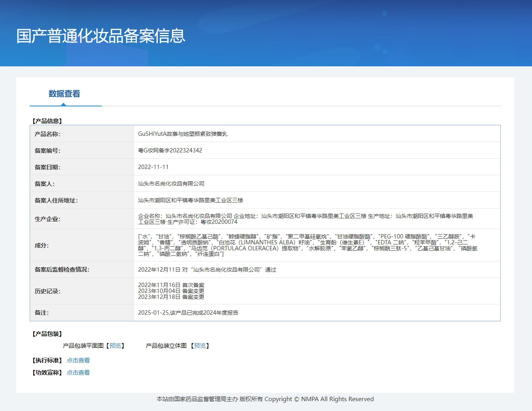Click history entry 2023年12月18日 备案变更

click(171, 297)
